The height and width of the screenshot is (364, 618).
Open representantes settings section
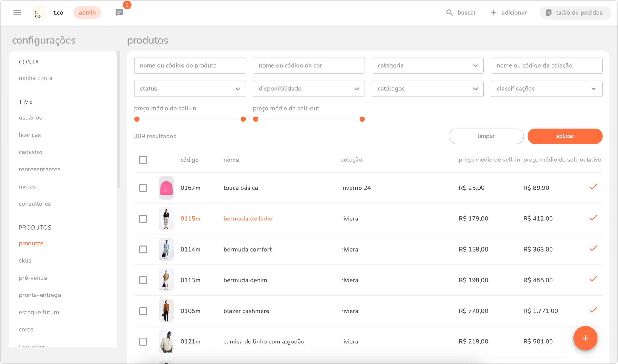coord(40,169)
